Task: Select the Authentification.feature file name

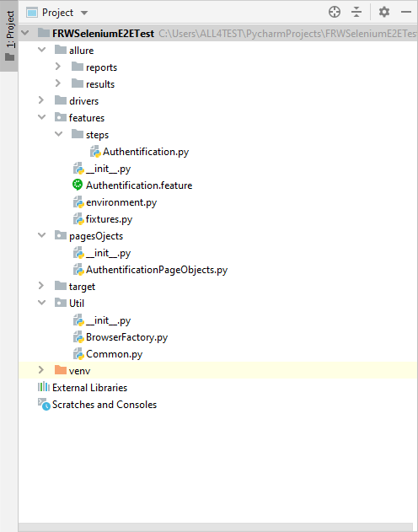Action: click(139, 185)
